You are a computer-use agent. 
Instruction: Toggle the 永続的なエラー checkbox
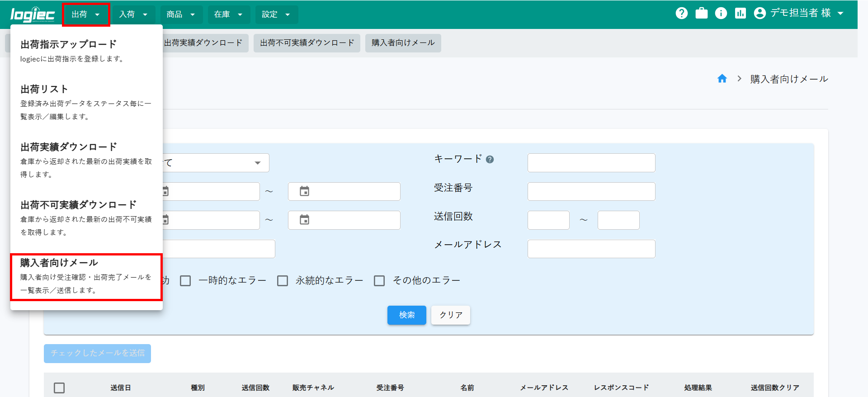tap(283, 281)
